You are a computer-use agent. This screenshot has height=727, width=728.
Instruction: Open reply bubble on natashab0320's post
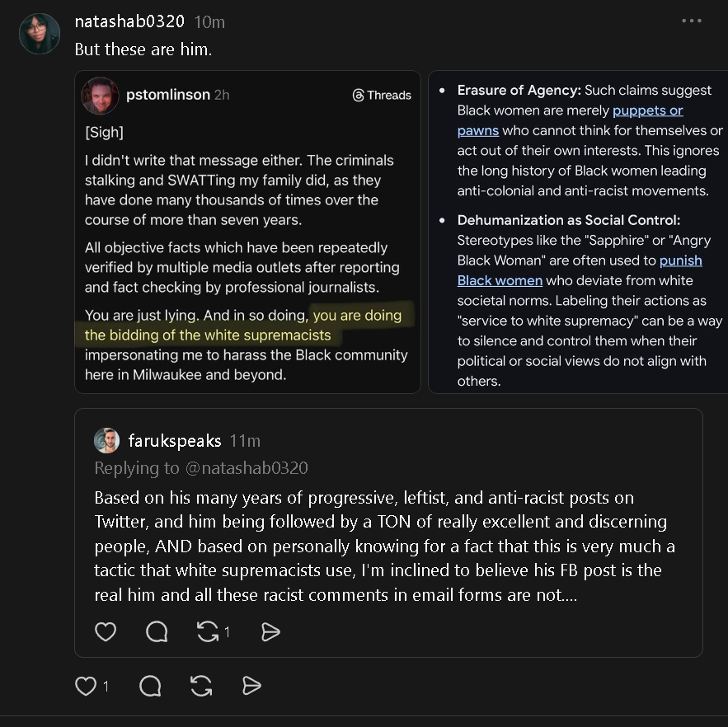click(150, 686)
